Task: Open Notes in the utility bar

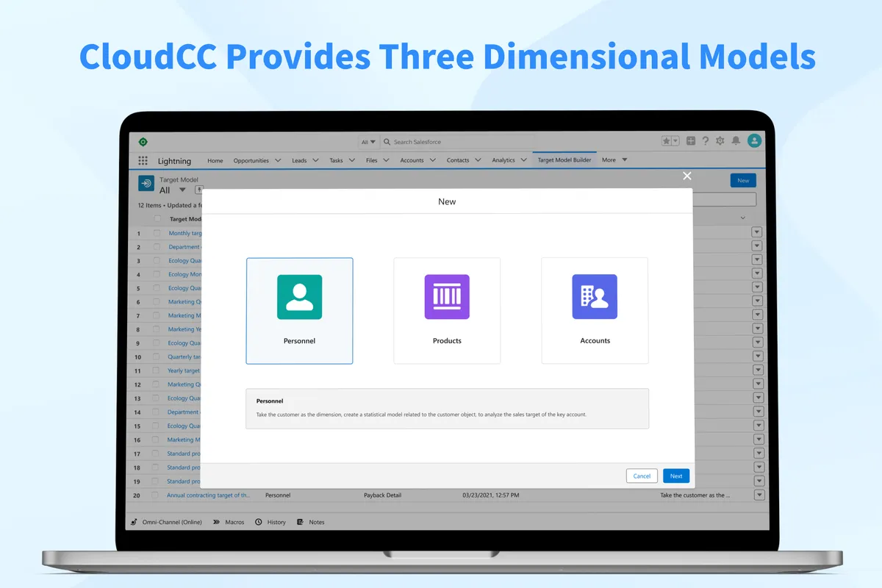Action: click(311, 522)
